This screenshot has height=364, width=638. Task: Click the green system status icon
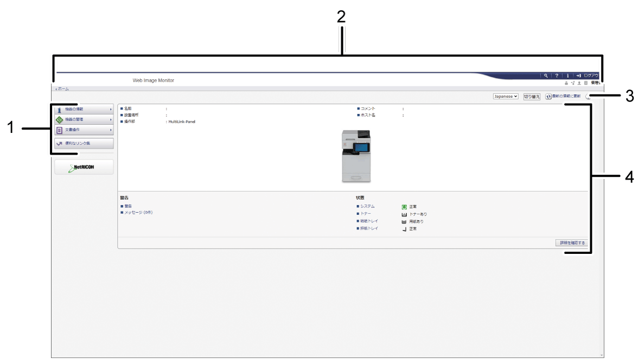point(404,207)
